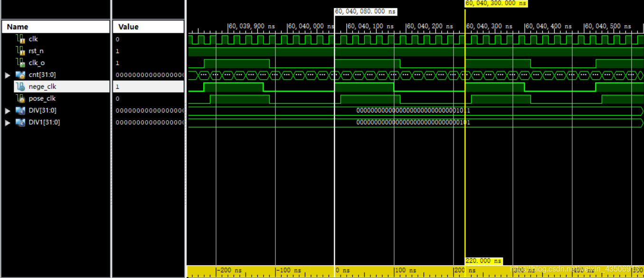Click the 100 ns relative ruler label
The width and height of the screenshot is (644, 278).
406,270
